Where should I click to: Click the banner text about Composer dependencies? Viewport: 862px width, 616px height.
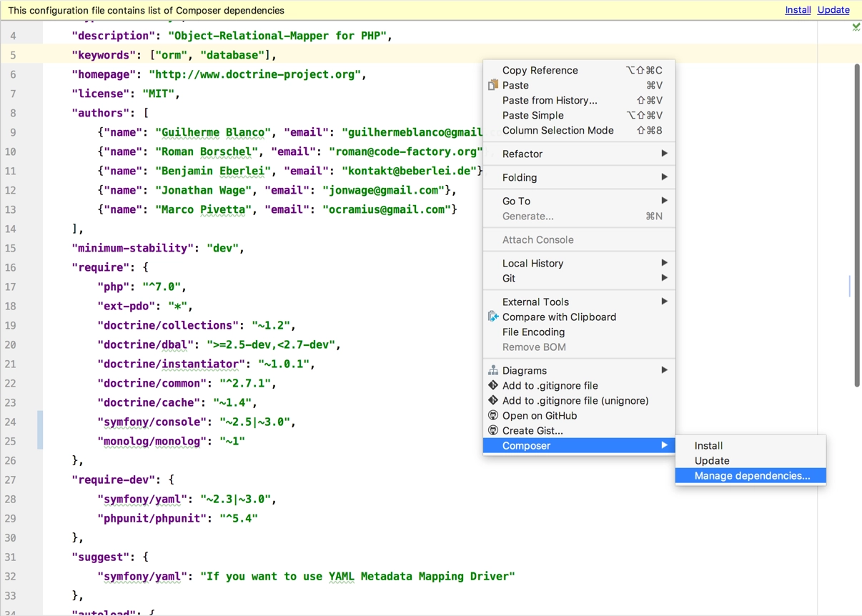(x=146, y=10)
